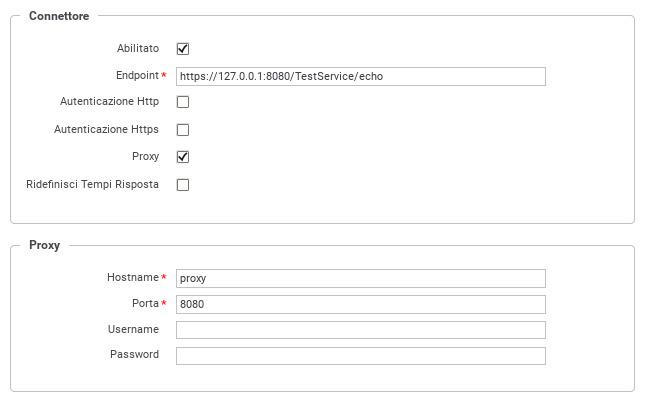This screenshot has width=648, height=401.
Task: Click the Autenticazione Http label
Action: coord(110,101)
